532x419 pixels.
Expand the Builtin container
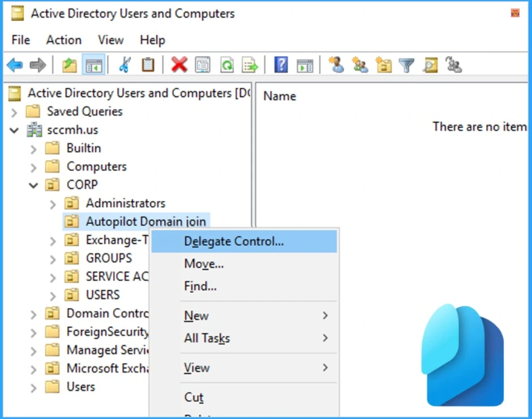click(x=33, y=149)
